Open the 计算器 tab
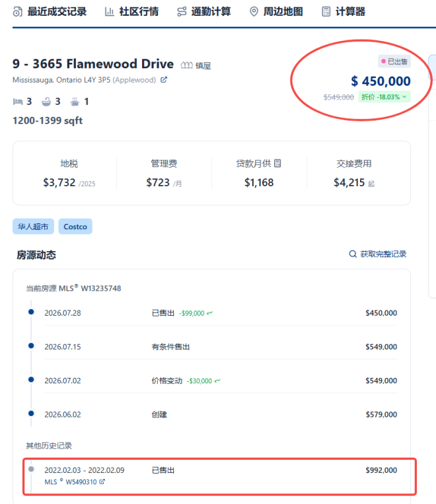This screenshot has width=436, height=504. coord(344,12)
